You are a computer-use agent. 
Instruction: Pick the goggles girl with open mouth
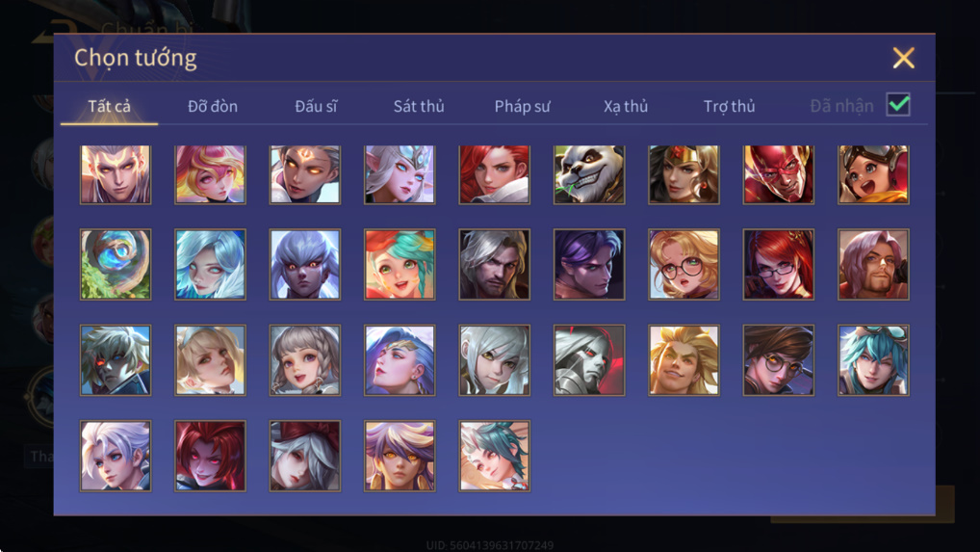pos(873,174)
